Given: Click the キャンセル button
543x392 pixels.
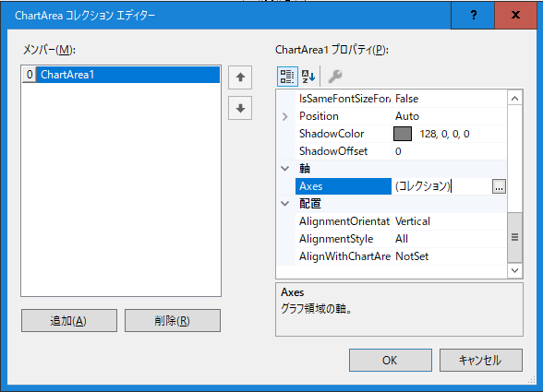Looking at the screenshot, I should coord(480,360).
